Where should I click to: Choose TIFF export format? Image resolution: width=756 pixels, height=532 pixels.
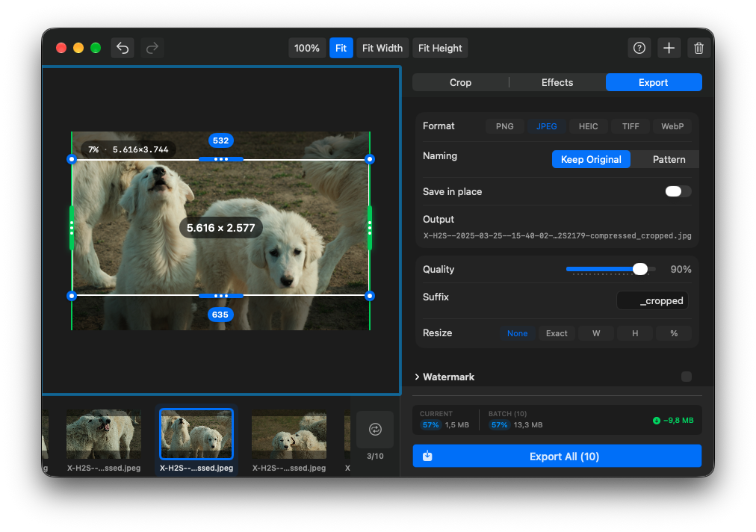(630, 126)
